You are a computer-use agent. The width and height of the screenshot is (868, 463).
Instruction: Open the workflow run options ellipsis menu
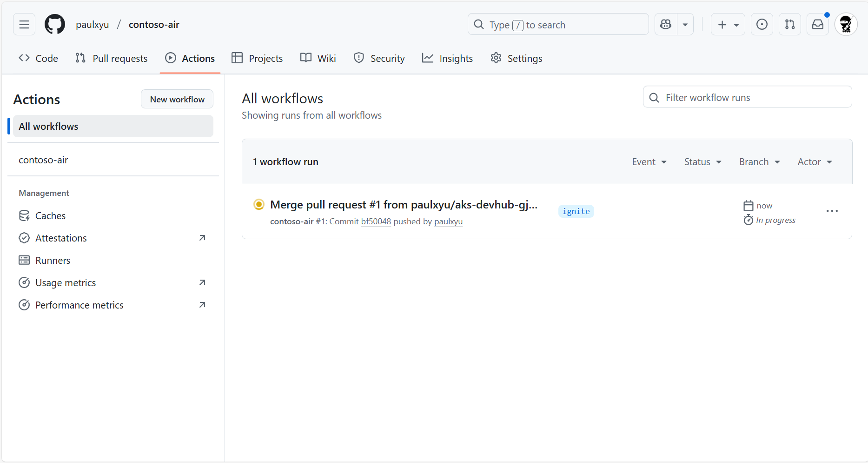832,211
